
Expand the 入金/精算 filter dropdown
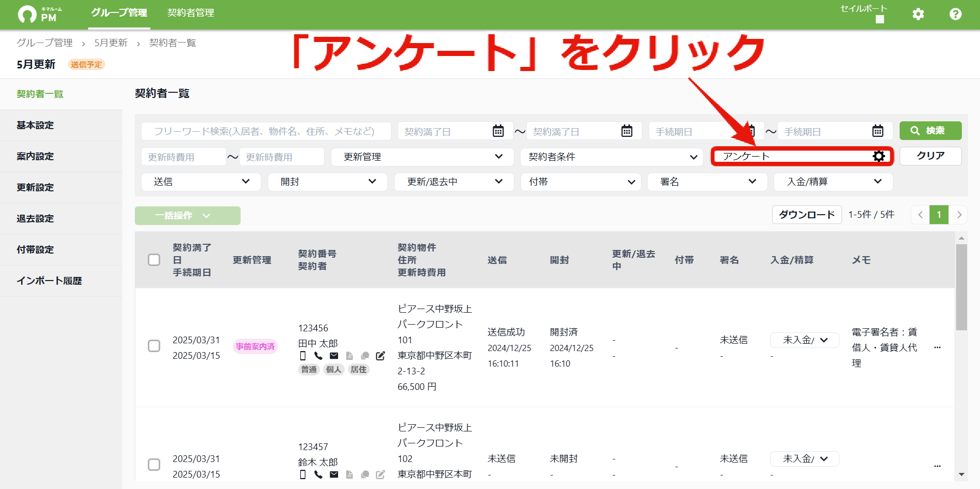[x=833, y=181]
